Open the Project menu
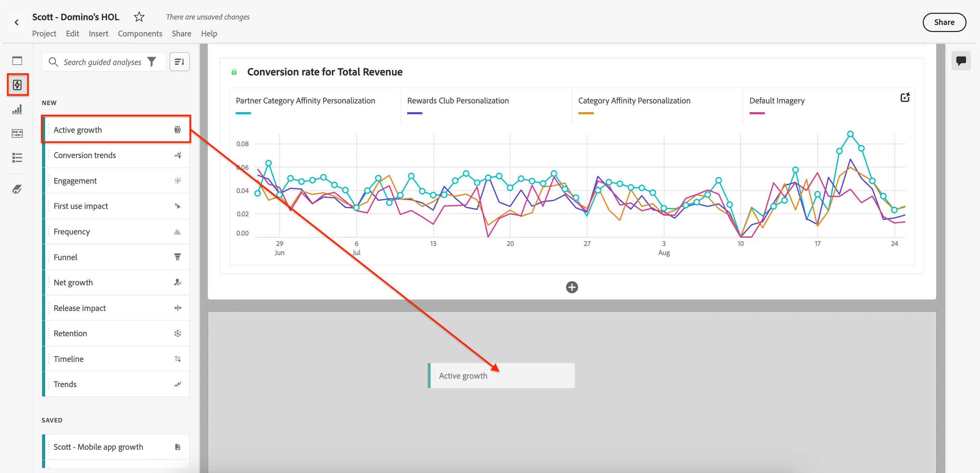This screenshot has height=473, width=980. coord(44,33)
